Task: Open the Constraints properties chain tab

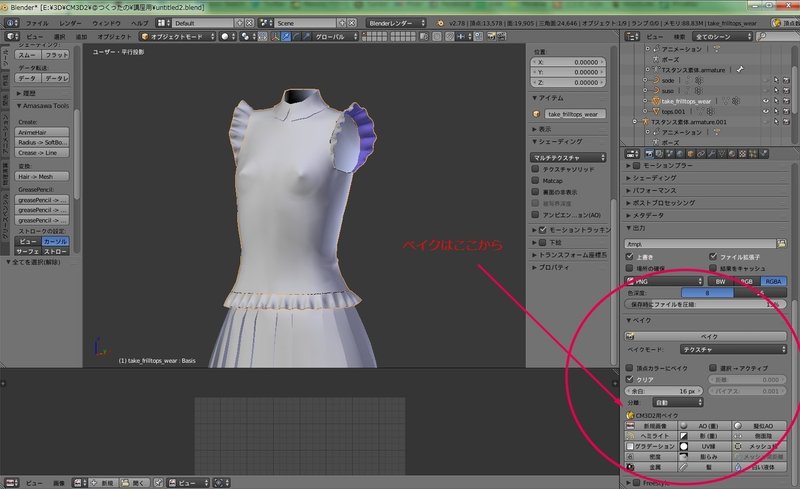Action: [701, 154]
